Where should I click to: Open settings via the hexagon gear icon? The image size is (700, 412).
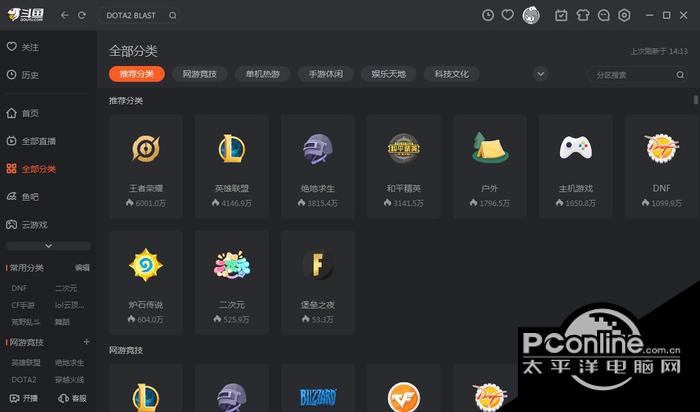click(624, 16)
